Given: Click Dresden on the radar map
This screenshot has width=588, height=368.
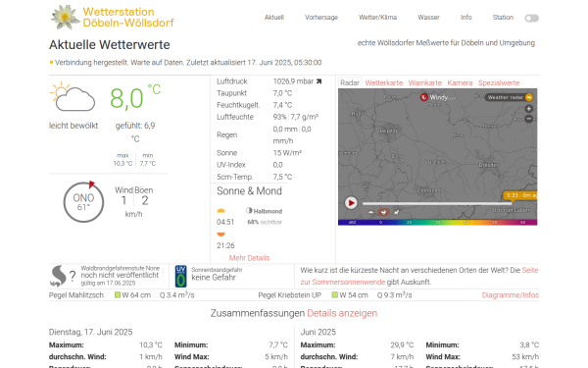Looking at the screenshot, I should coord(489,165).
